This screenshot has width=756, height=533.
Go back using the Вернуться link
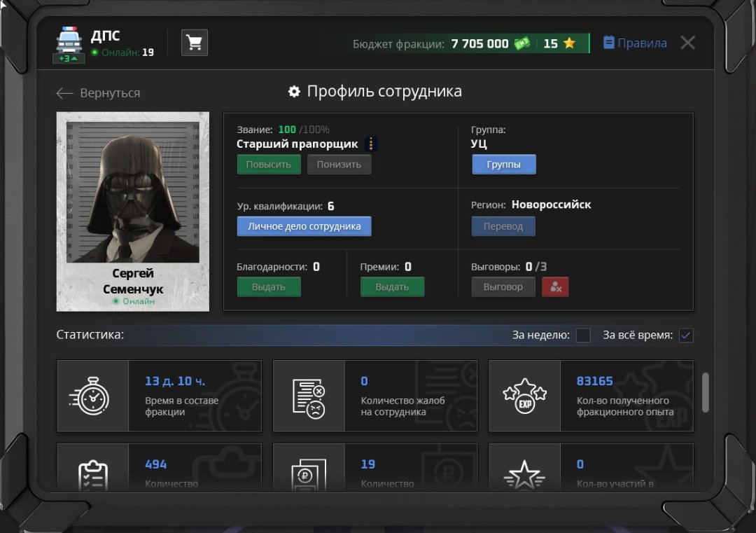click(99, 93)
